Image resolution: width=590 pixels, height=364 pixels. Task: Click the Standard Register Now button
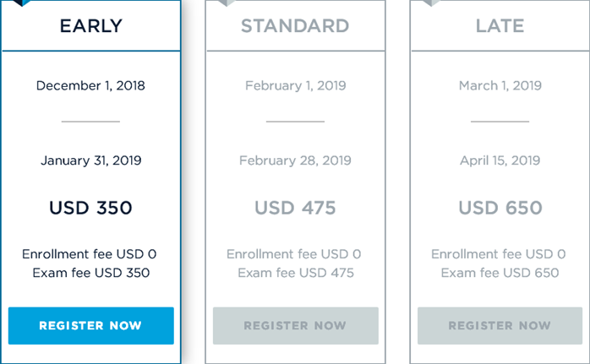point(295,326)
